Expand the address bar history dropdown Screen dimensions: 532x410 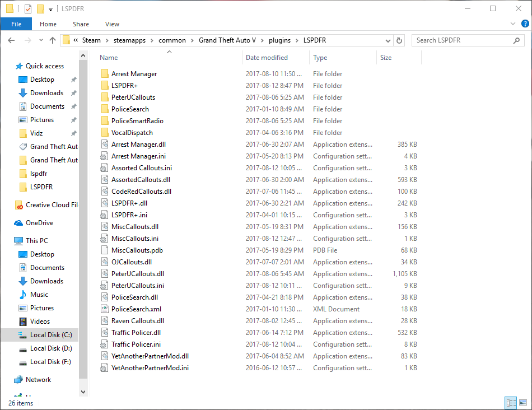pyautogui.click(x=388, y=40)
